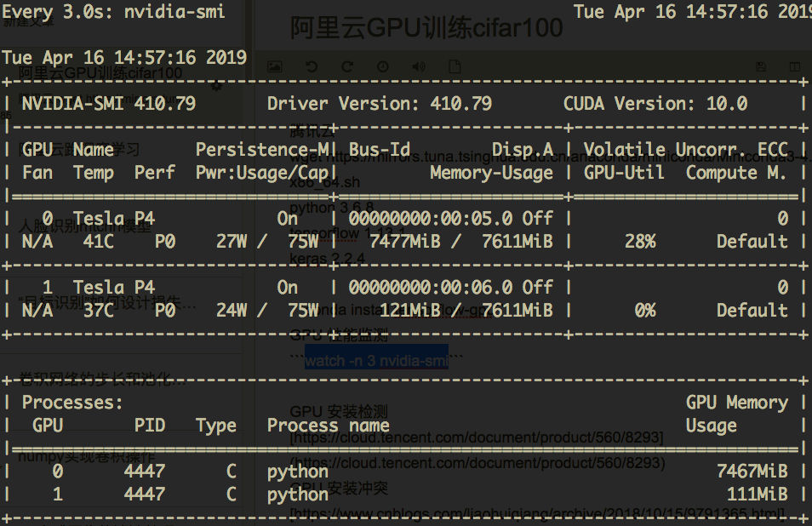Click the 'GPU 安装检测' heading in editor
The width and height of the screenshot is (812, 526).
pos(339,412)
